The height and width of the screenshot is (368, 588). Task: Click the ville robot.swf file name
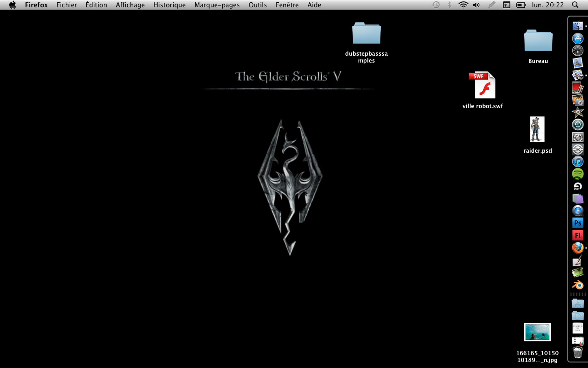[x=483, y=106]
